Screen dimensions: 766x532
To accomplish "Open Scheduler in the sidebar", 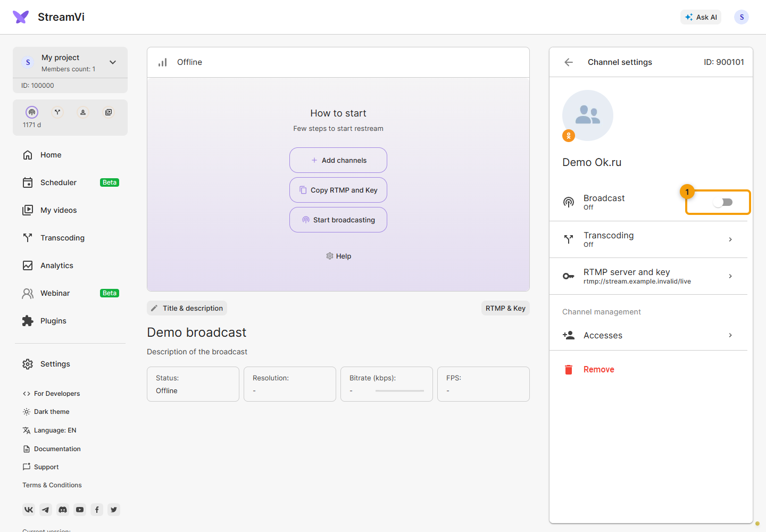I will (70, 182).
